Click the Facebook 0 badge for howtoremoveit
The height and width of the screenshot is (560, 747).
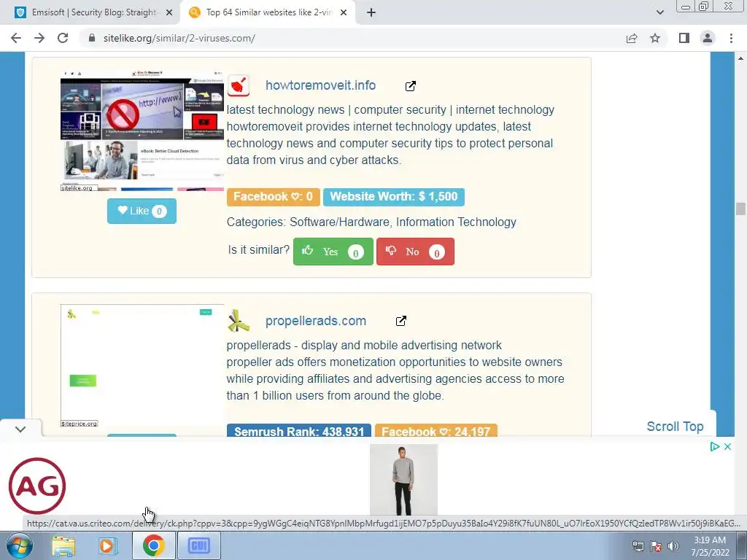click(x=273, y=197)
